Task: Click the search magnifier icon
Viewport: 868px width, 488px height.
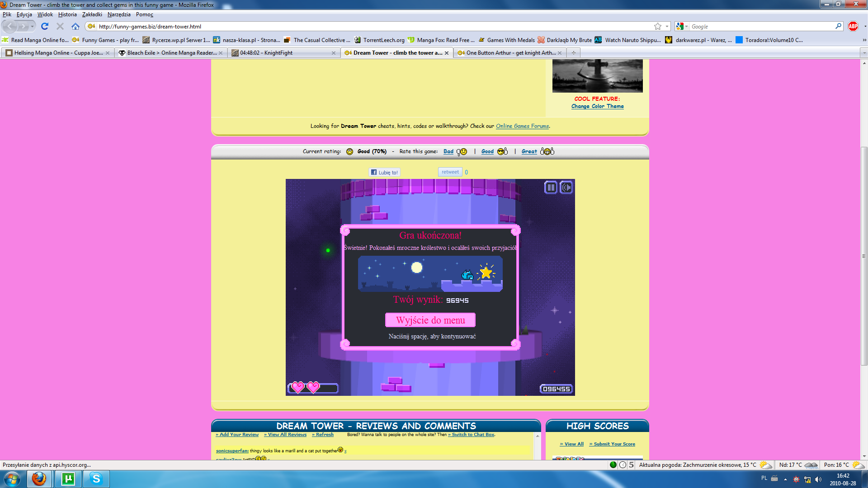Action: pos(838,26)
